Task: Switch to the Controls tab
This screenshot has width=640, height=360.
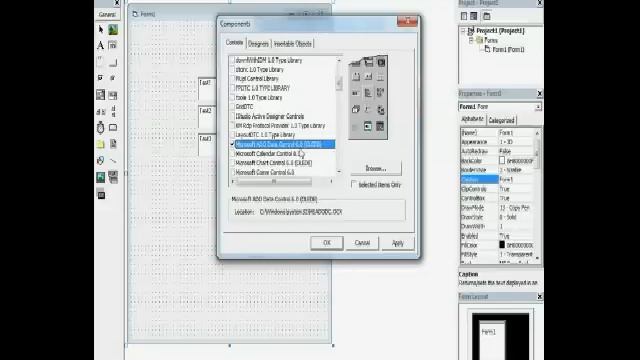Action: click(x=234, y=43)
